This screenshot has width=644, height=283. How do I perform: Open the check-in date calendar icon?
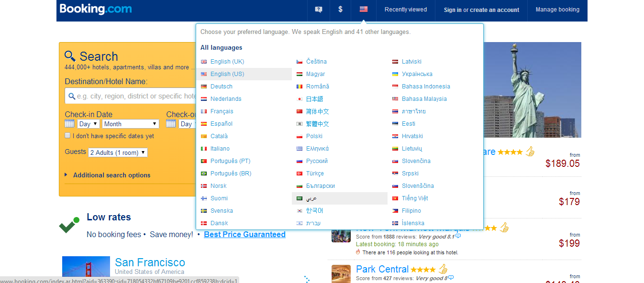pos(70,123)
